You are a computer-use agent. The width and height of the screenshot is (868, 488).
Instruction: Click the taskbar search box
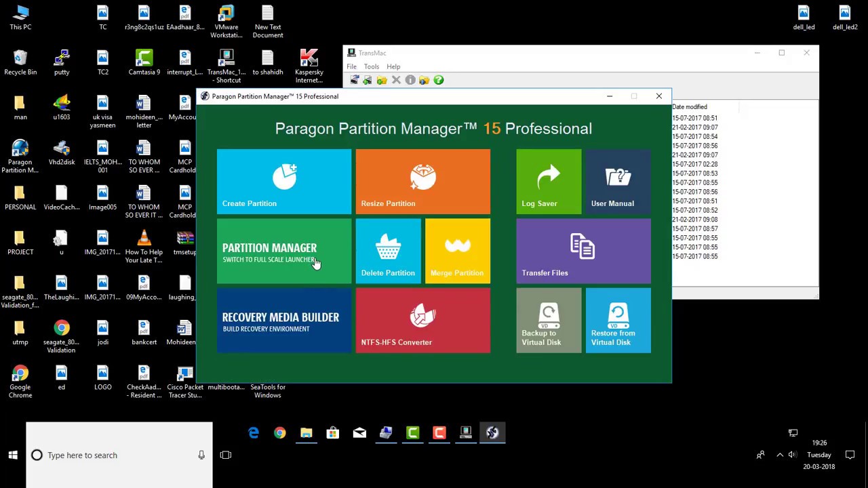point(119,455)
